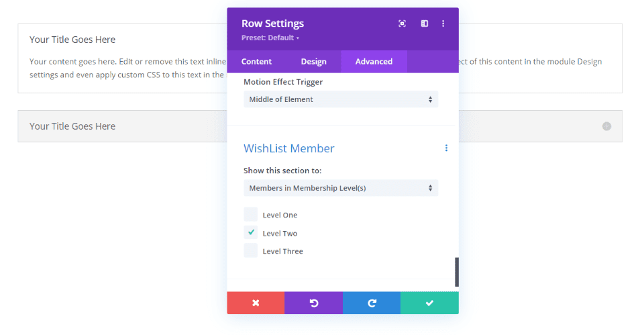
Task: Click the settings panel scrollbar handle
Action: pyautogui.click(x=457, y=271)
